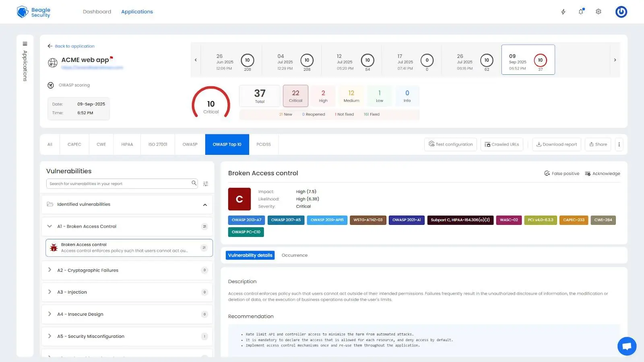Click the vulnerability search field

[x=119, y=184]
